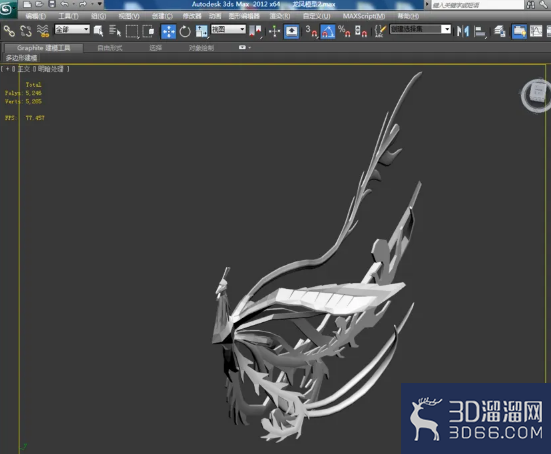Open the Select by Name list tool
Screen dimensions: 551x454
pyautogui.click(x=115, y=31)
